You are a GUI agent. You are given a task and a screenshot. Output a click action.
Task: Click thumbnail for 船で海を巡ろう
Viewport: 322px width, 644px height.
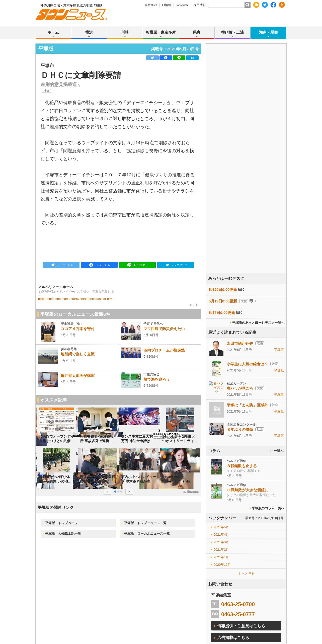[x=131, y=380]
